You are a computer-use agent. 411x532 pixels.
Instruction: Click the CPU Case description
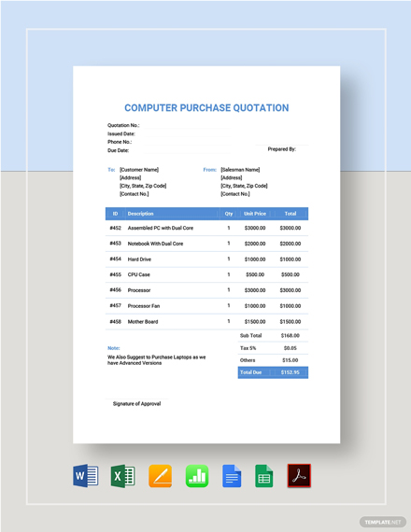(138, 274)
